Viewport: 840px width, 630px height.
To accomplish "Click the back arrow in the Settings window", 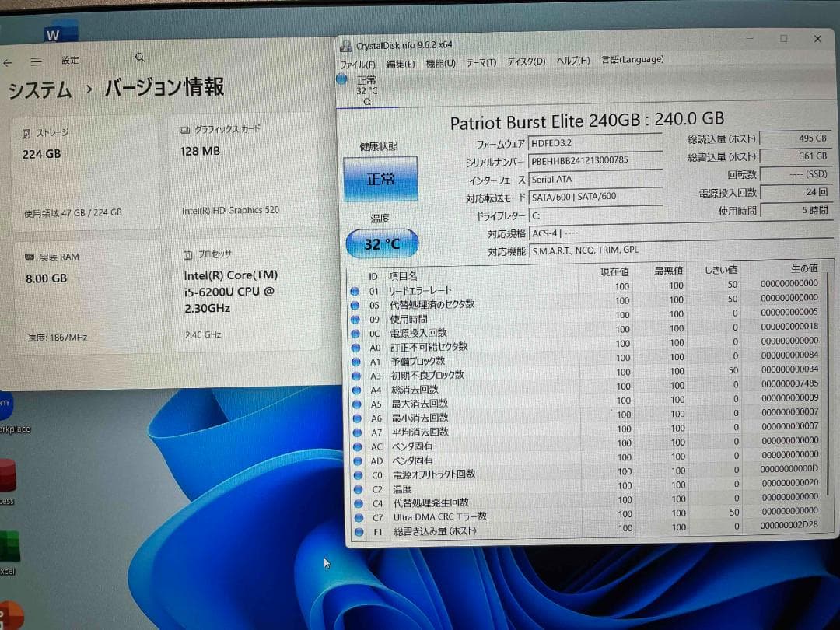I will (x=8, y=61).
